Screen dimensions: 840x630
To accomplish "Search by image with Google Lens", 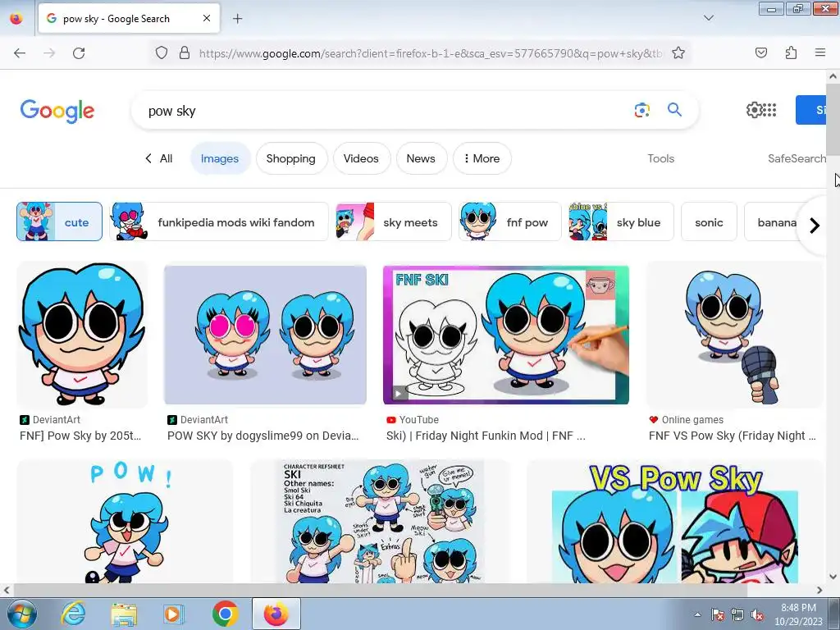I will (641, 110).
